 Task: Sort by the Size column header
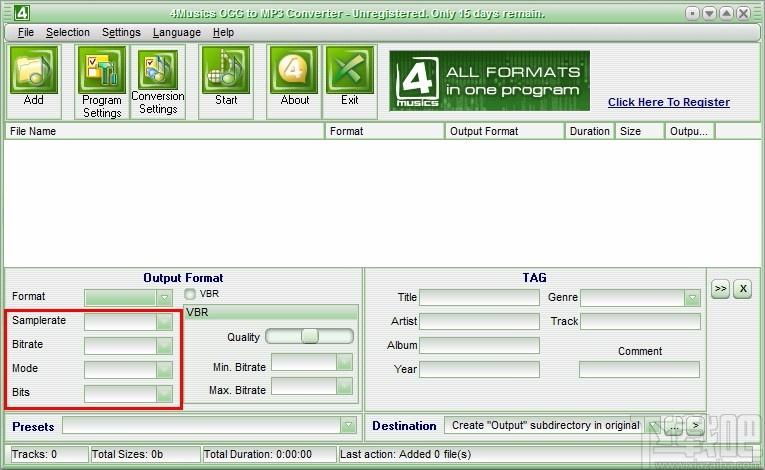click(x=640, y=131)
